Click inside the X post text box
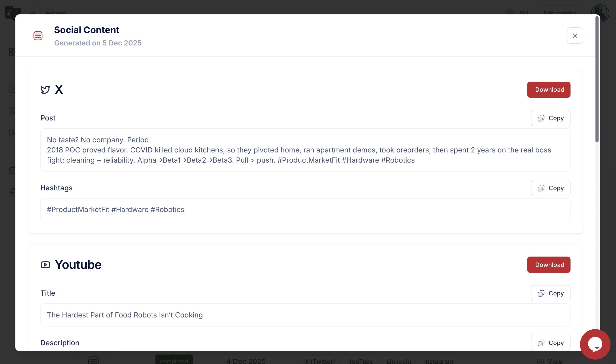The image size is (616, 364). point(305,150)
